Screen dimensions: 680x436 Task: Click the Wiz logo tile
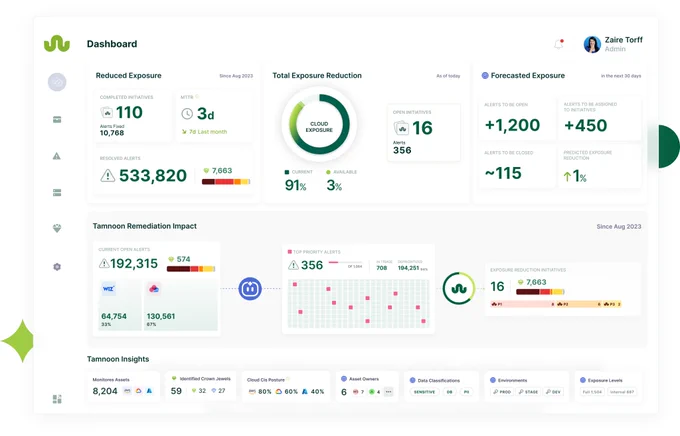pyautogui.click(x=108, y=288)
